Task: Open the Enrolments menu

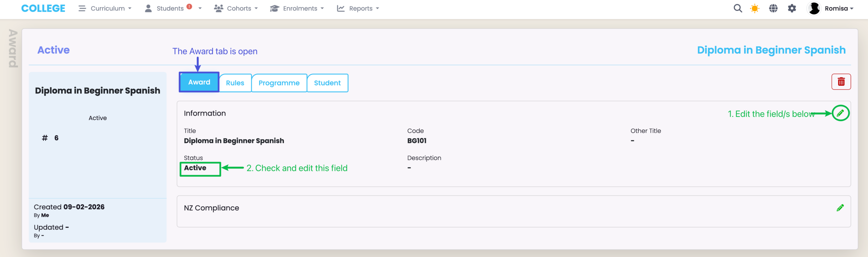Action: pos(297,8)
